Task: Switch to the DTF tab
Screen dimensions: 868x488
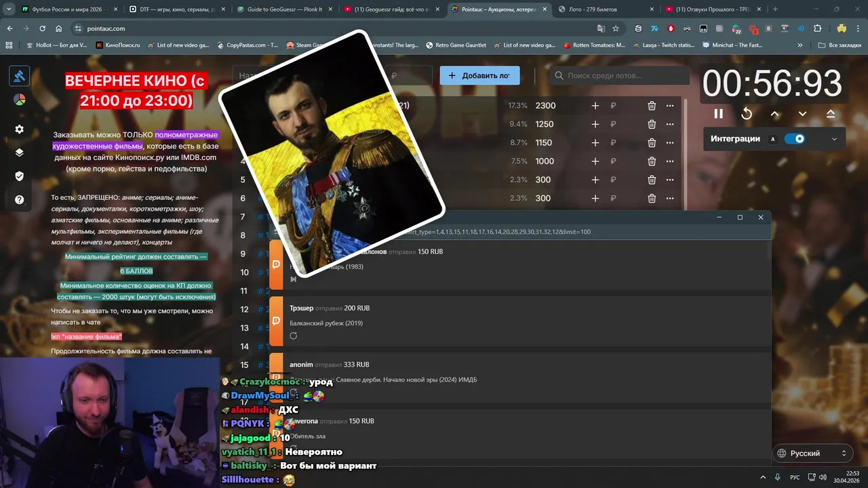Action: (176, 9)
